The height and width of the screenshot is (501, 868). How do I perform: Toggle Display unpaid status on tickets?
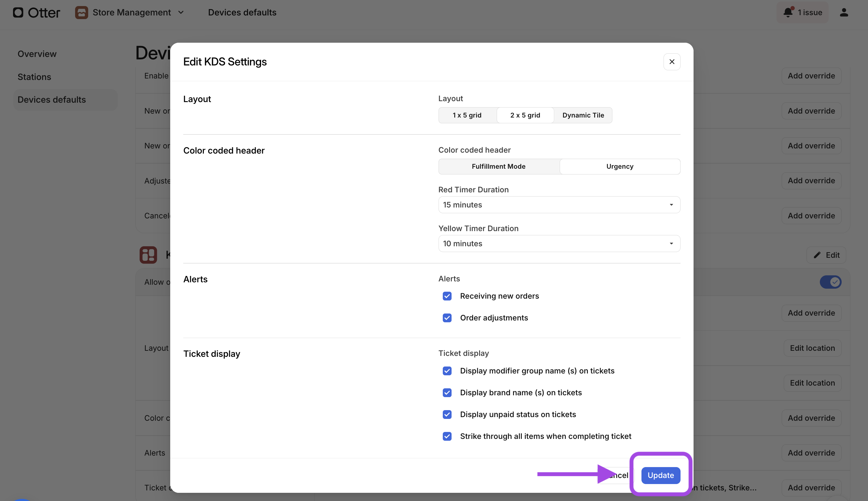tap(447, 414)
